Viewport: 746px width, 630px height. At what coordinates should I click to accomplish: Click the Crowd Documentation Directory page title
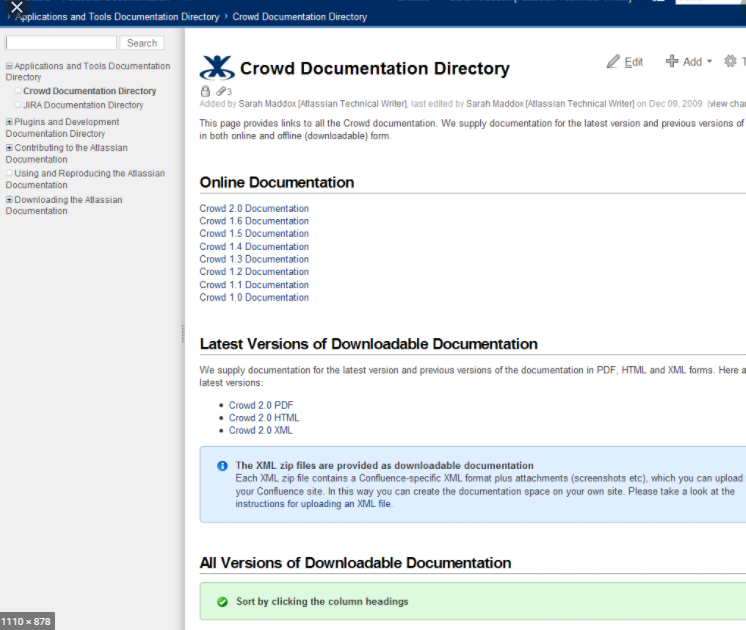point(375,69)
